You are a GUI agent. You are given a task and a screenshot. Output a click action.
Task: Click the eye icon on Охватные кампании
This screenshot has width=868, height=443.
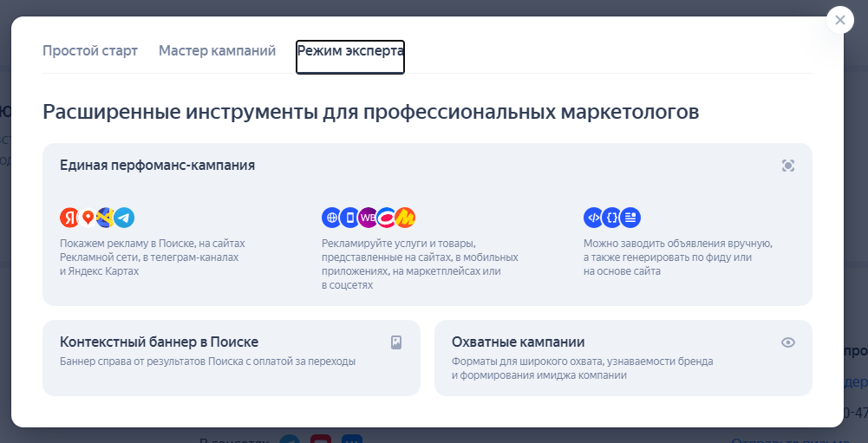click(x=787, y=342)
